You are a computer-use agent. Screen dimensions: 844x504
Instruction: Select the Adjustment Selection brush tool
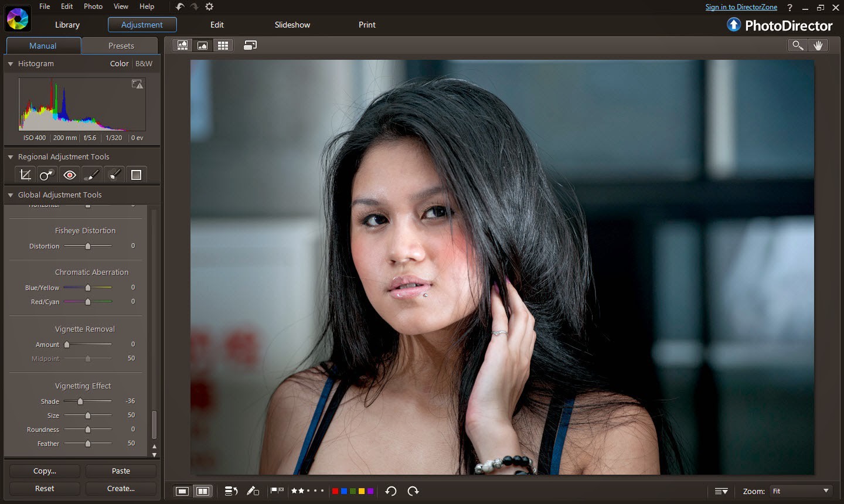114,175
